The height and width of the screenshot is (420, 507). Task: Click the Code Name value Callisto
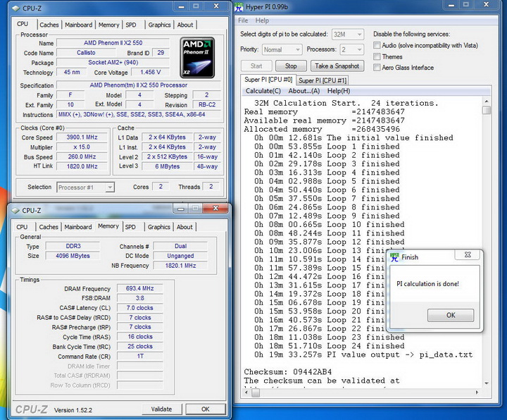pyautogui.click(x=86, y=53)
